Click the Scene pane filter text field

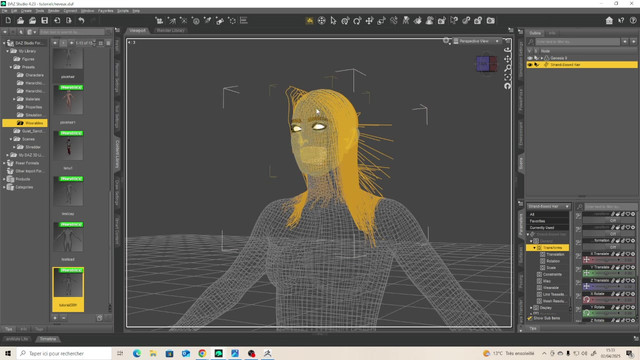point(577,42)
